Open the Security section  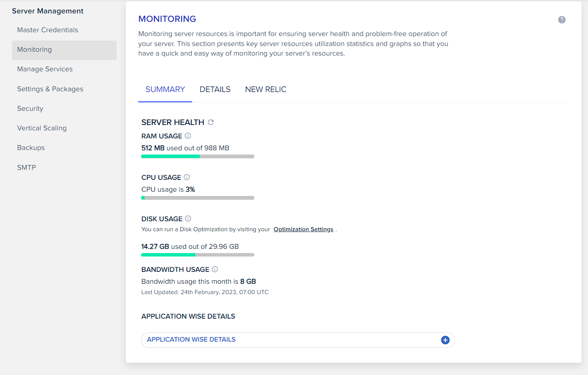[x=30, y=109]
